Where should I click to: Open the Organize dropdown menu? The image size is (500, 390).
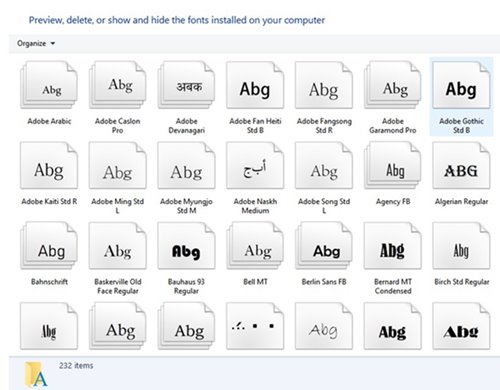click(36, 43)
